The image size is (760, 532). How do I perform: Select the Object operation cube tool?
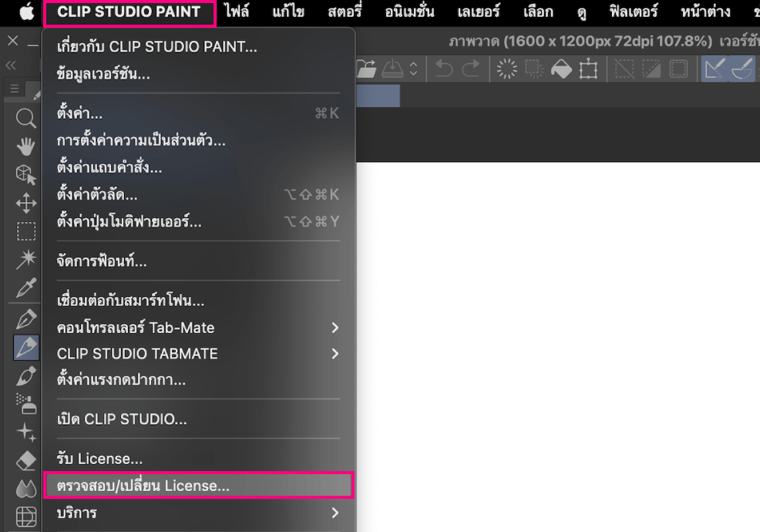coord(26,175)
